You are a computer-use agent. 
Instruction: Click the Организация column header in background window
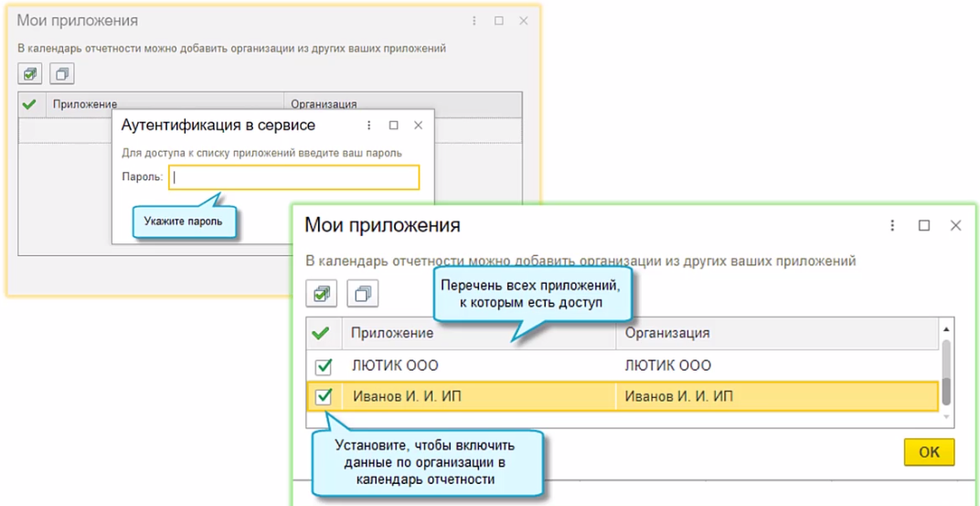pyautogui.click(x=403, y=104)
